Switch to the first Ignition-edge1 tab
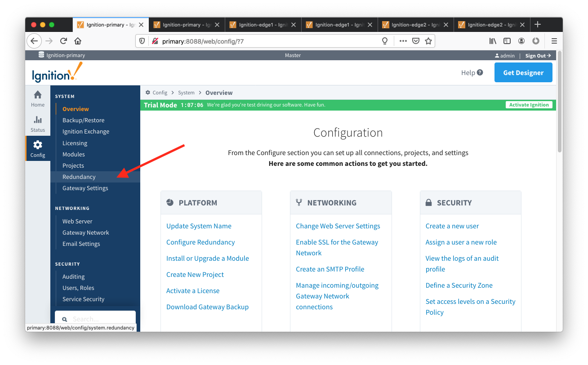 coord(263,25)
